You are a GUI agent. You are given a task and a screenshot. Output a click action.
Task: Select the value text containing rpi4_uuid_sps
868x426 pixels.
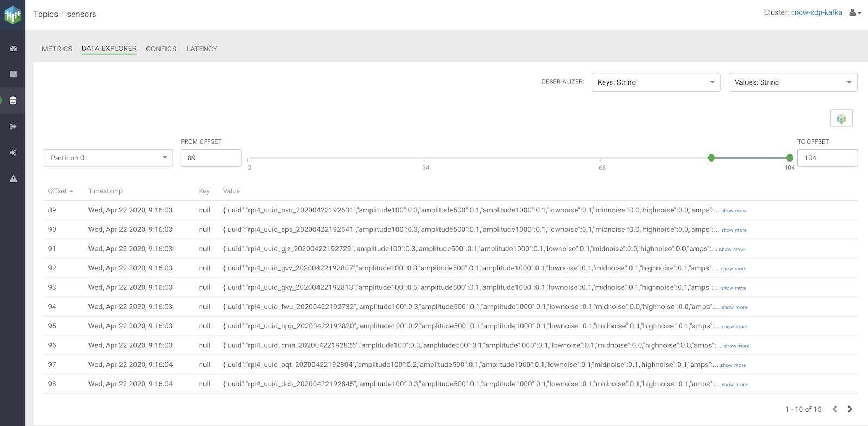471,230
